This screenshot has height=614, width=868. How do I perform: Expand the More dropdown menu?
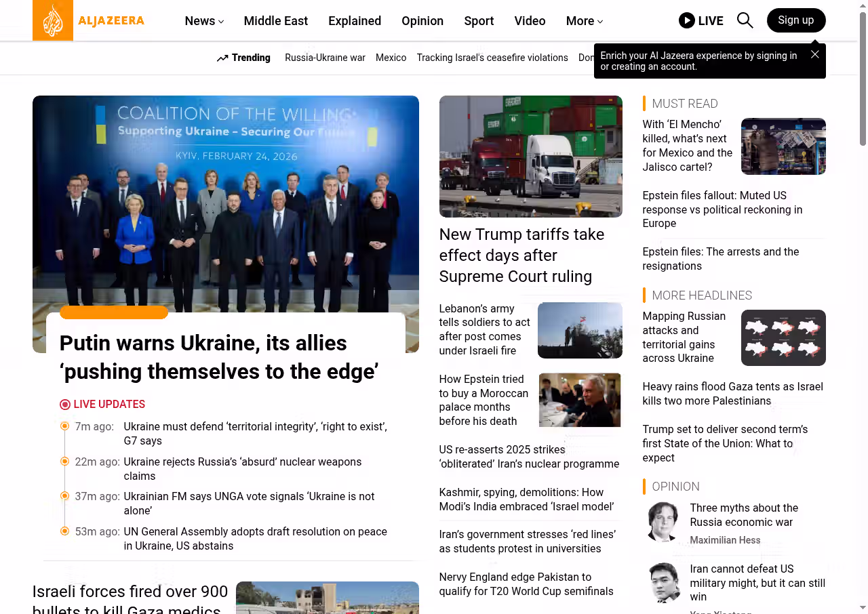584,21
